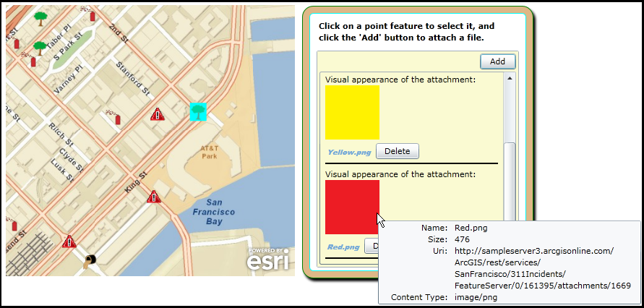The image size is (644, 308).
Task: Click the tree marker beside S Park St
Action: pyautogui.click(x=40, y=48)
